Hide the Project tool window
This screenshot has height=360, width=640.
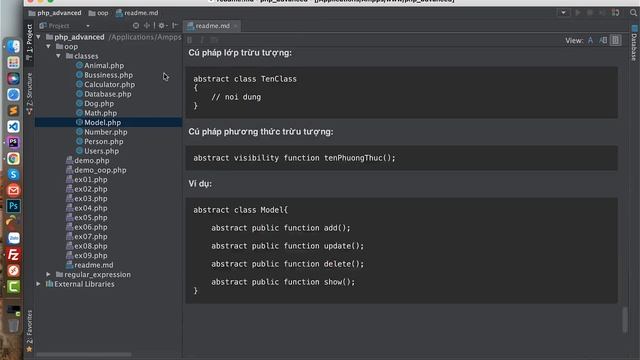coord(175,26)
